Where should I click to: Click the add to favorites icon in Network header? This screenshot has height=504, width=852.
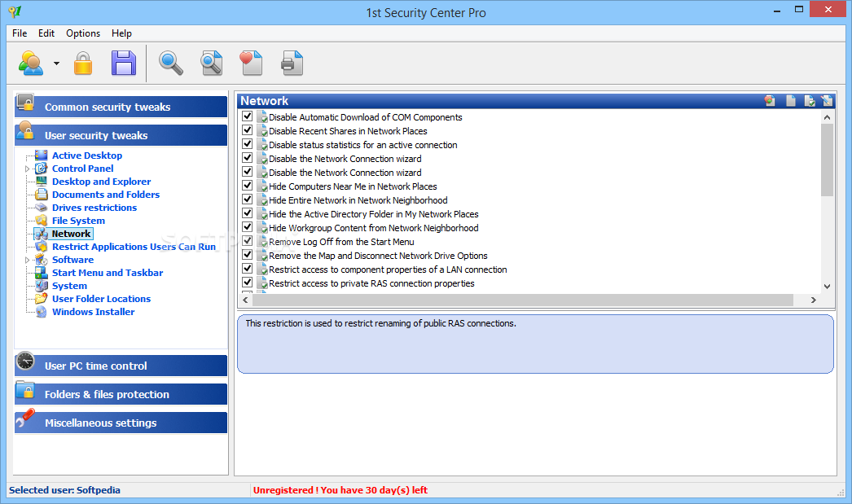point(770,100)
